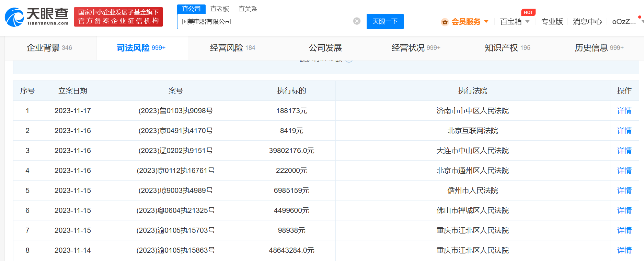644x261 pixels.
Task: Click the 执行标的 column header
Action: [x=292, y=91]
